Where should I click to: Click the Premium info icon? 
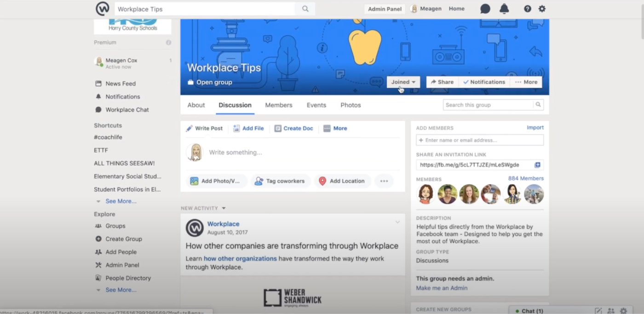[x=168, y=42]
